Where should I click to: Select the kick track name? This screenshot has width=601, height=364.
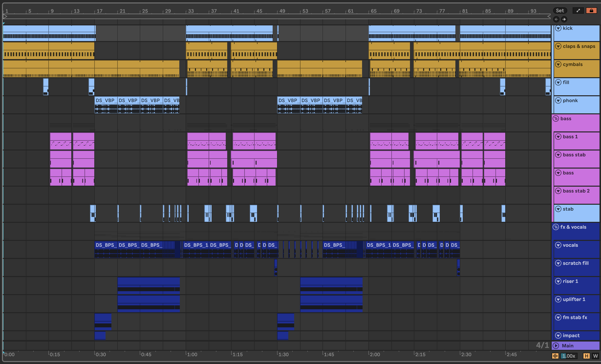coord(568,28)
